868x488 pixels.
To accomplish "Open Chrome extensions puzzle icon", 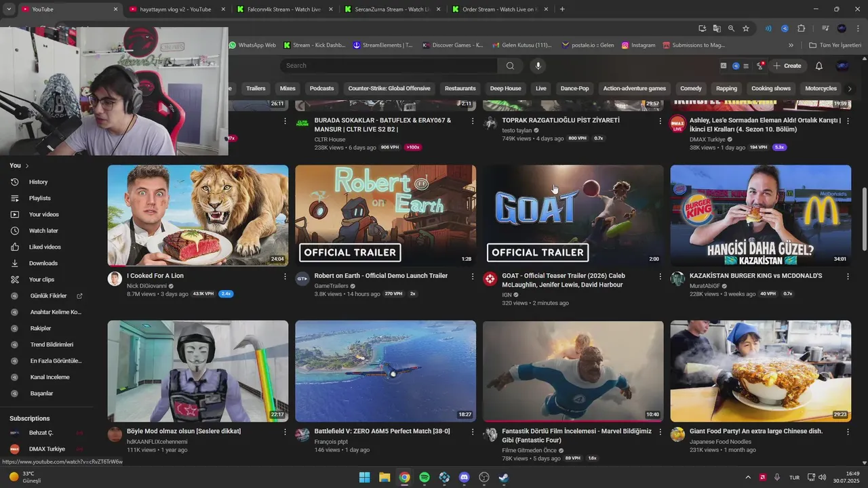I will pyautogui.click(x=802, y=28).
